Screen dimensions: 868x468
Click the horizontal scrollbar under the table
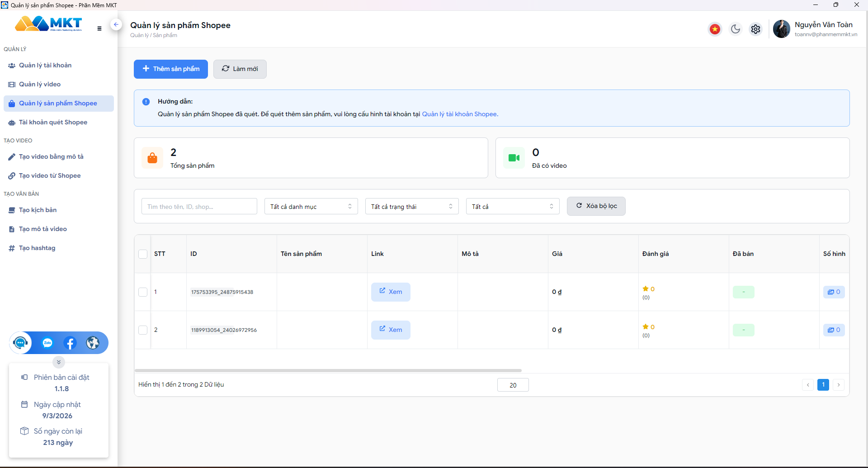tap(328, 370)
